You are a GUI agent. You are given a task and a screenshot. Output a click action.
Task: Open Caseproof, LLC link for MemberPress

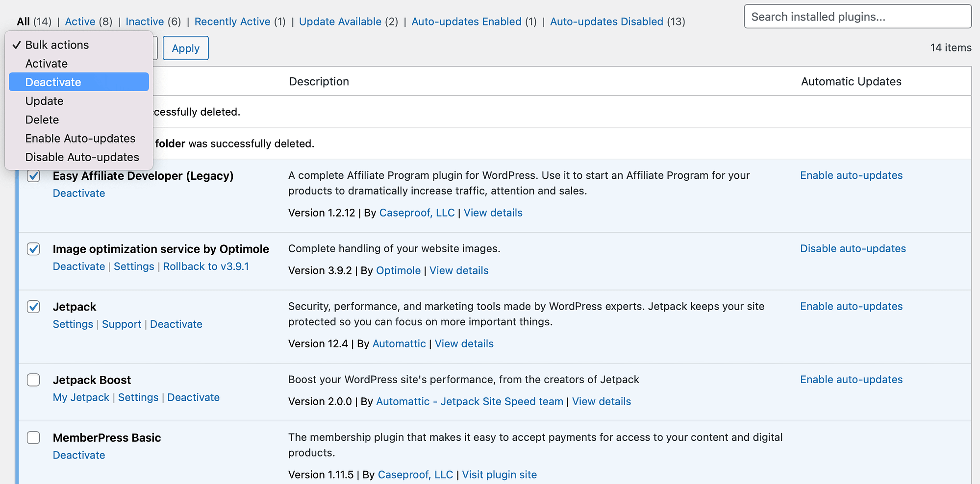click(x=416, y=475)
